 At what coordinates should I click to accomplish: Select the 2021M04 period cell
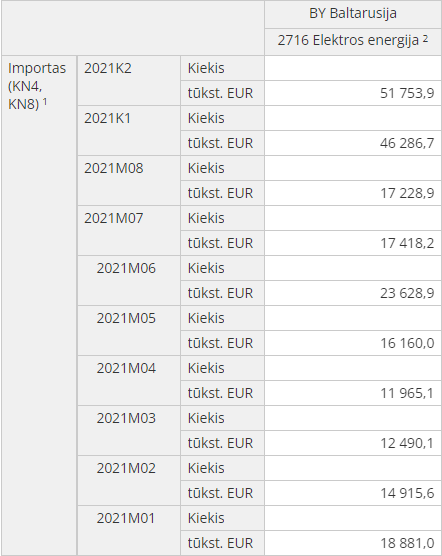129,380
